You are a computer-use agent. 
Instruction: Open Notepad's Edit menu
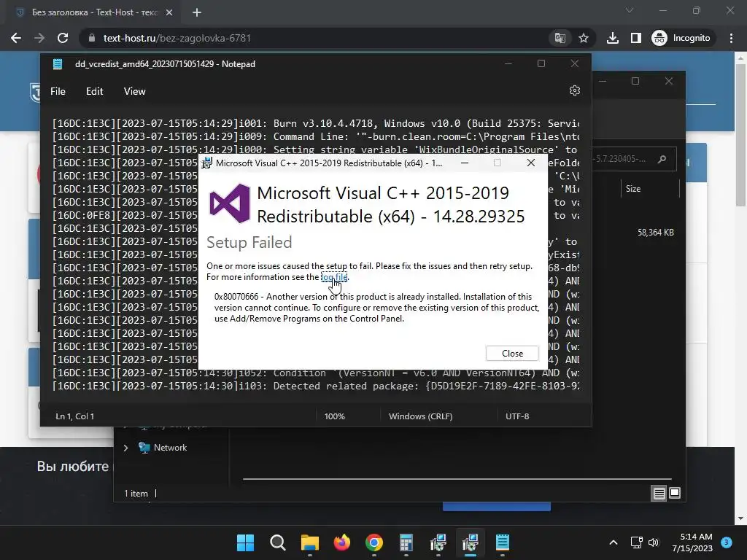(94, 91)
